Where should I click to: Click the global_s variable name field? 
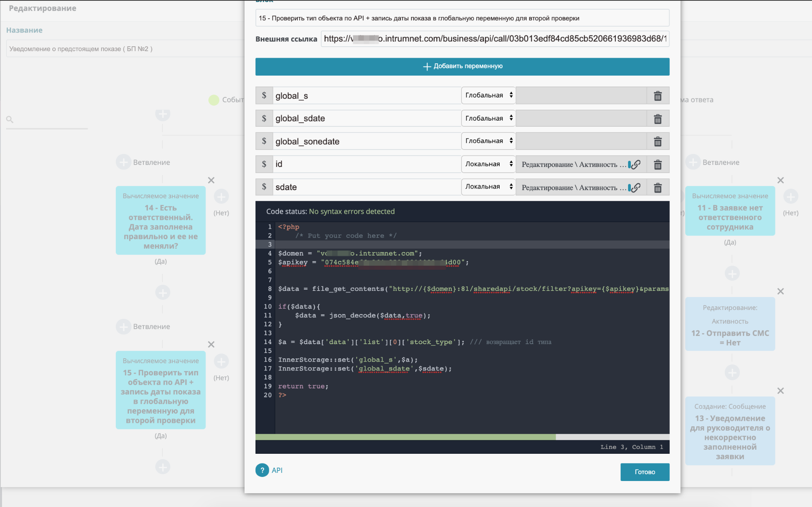[x=367, y=96]
